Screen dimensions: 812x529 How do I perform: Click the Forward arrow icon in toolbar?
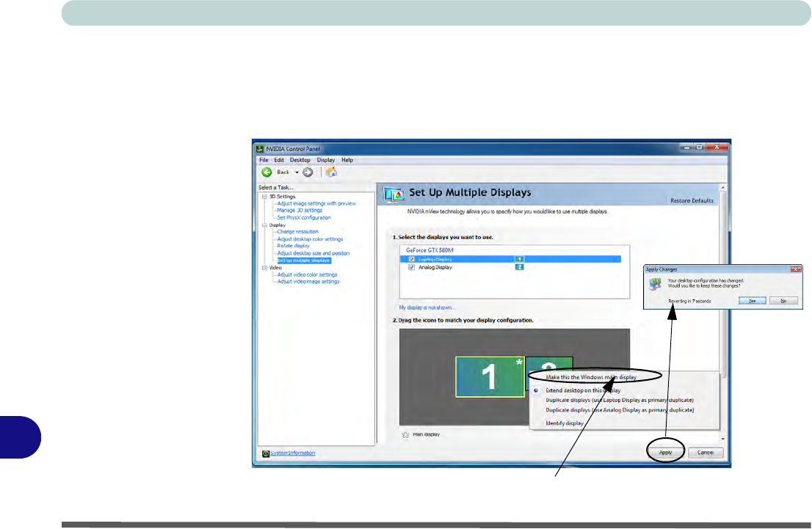(308, 172)
